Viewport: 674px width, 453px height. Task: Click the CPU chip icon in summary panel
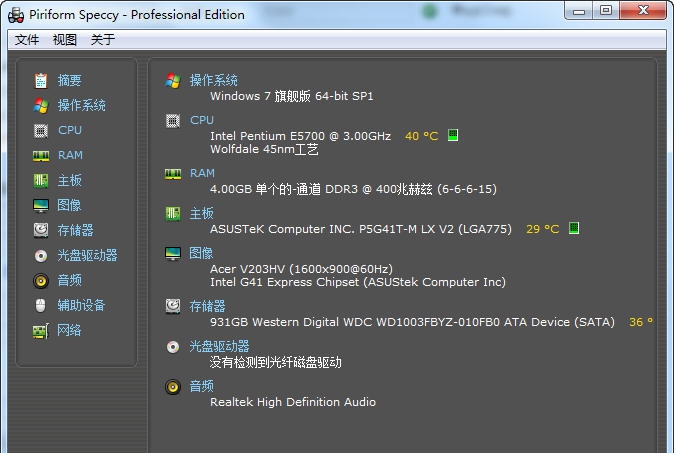[173, 121]
